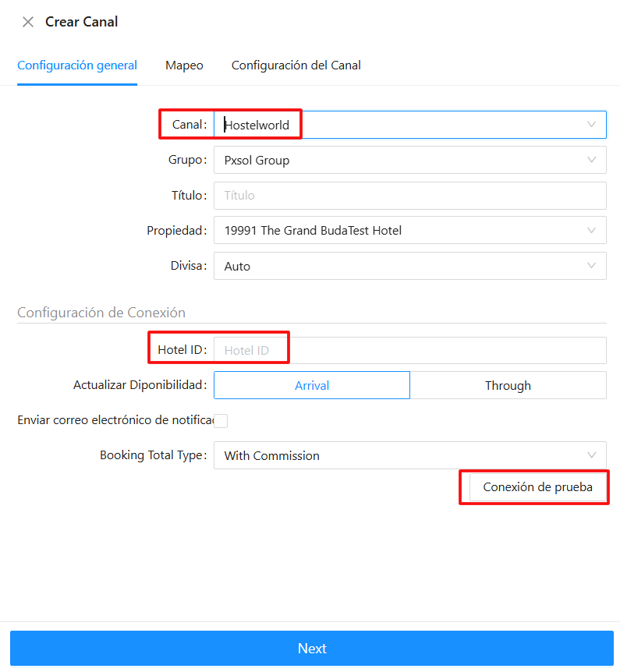Open Configuración del Canal tab
Viewport: 620px width, 672px height.
pyautogui.click(x=296, y=65)
